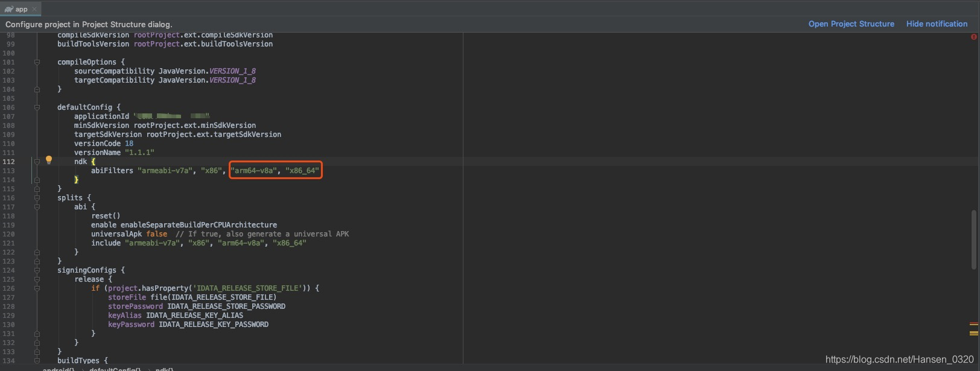
Task: Click storePassword on line 128
Action: (135, 306)
